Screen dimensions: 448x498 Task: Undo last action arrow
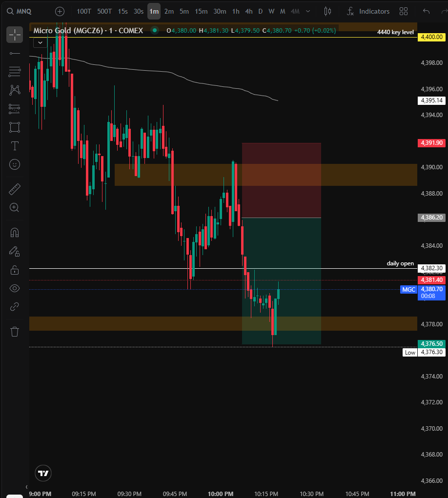pyautogui.click(x=427, y=11)
